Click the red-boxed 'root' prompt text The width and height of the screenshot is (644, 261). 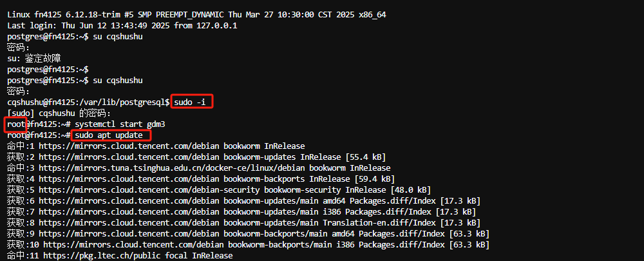(15, 124)
